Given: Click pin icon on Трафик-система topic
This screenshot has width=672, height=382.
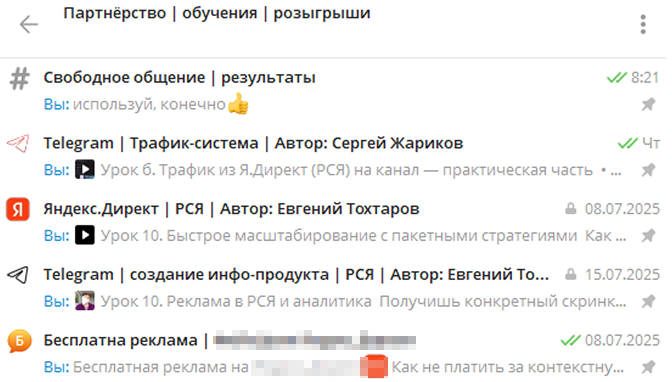Looking at the screenshot, I should click(648, 170).
